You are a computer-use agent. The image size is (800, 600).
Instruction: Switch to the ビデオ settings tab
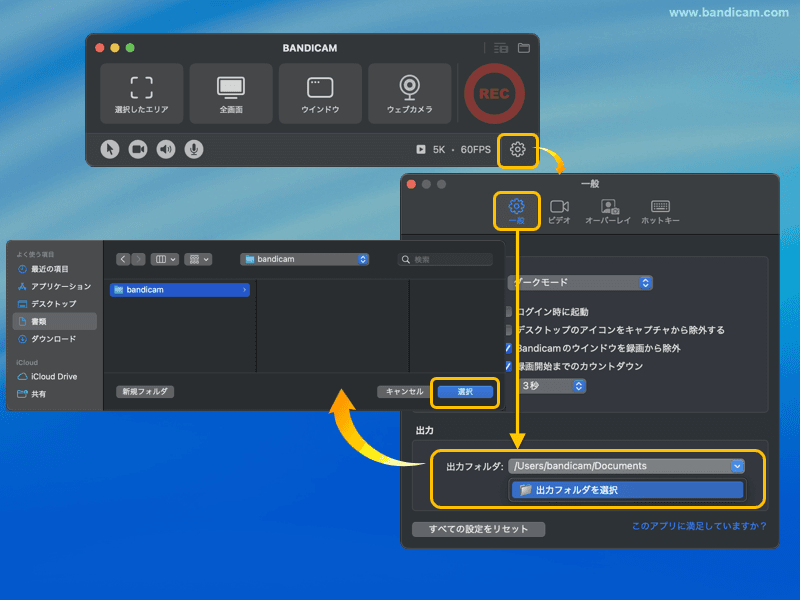(562, 207)
